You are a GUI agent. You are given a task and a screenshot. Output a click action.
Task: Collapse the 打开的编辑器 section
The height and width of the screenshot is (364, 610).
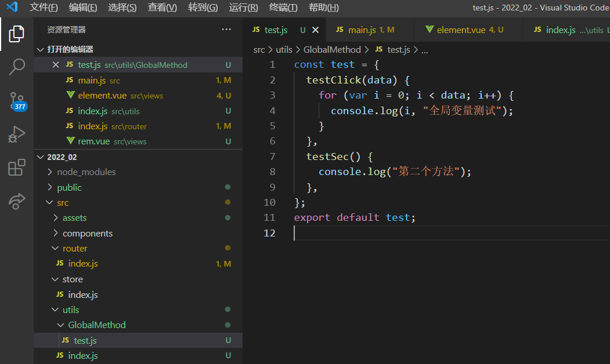pos(70,49)
